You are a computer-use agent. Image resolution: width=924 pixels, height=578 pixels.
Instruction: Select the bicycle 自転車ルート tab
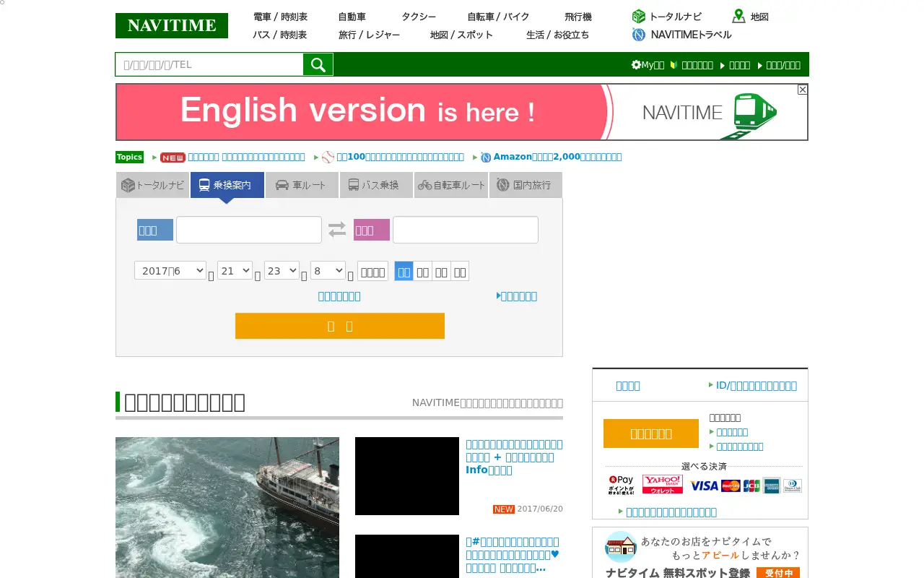(451, 185)
